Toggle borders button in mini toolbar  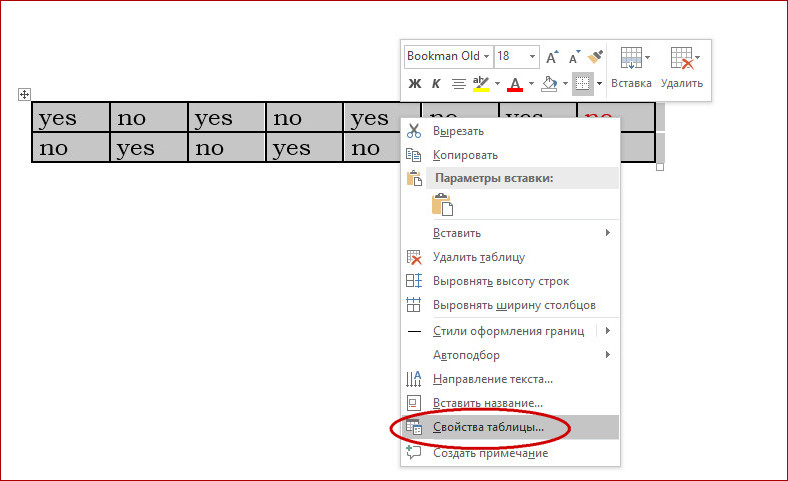pyautogui.click(x=582, y=83)
